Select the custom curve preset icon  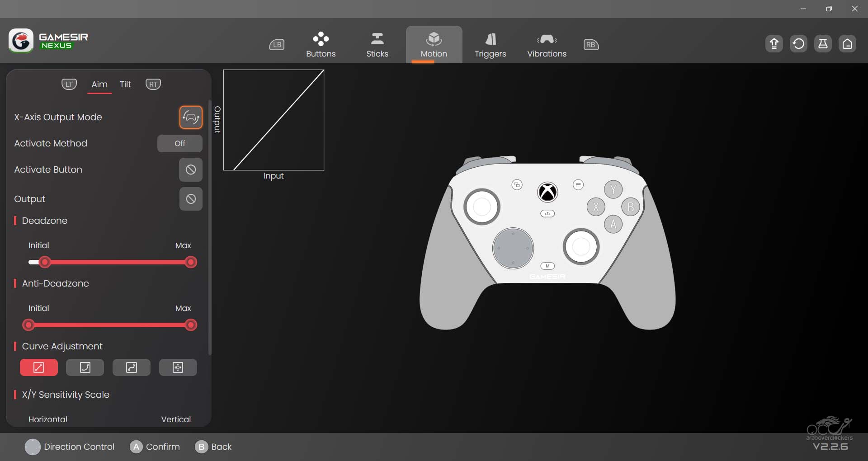click(x=178, y=367)
